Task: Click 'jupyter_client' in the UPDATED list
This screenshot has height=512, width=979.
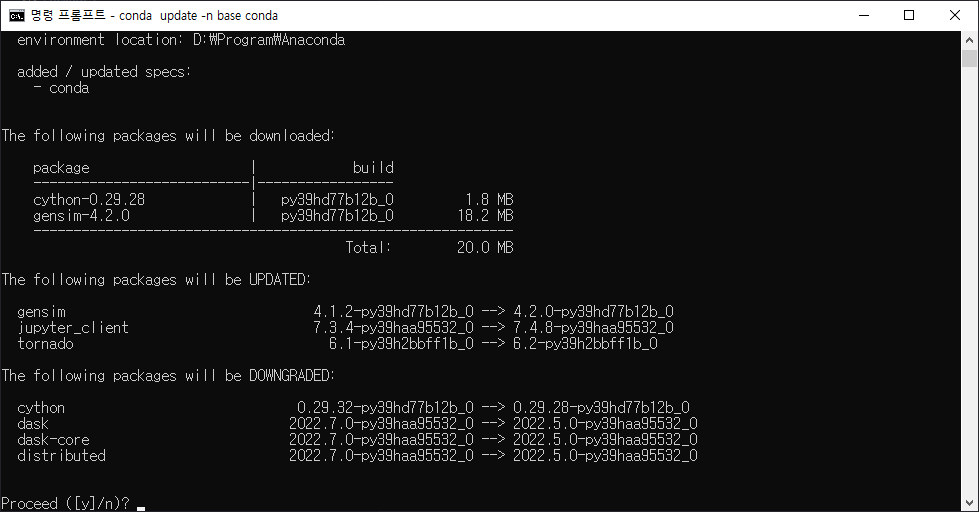Action: tap(73, 328)
